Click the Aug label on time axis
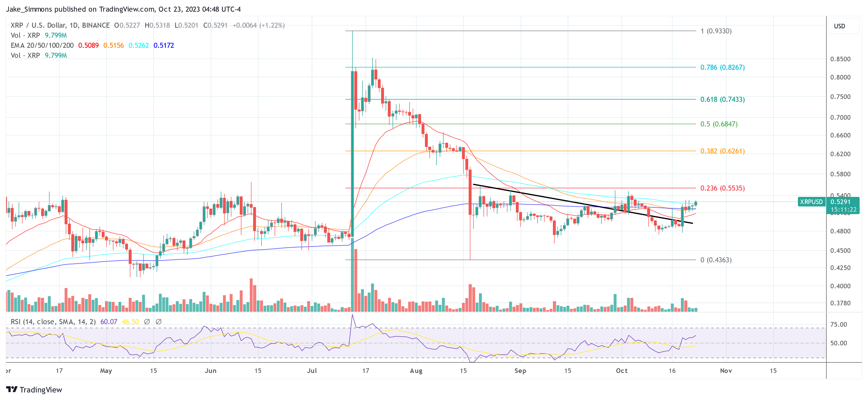 coord(416,371)
